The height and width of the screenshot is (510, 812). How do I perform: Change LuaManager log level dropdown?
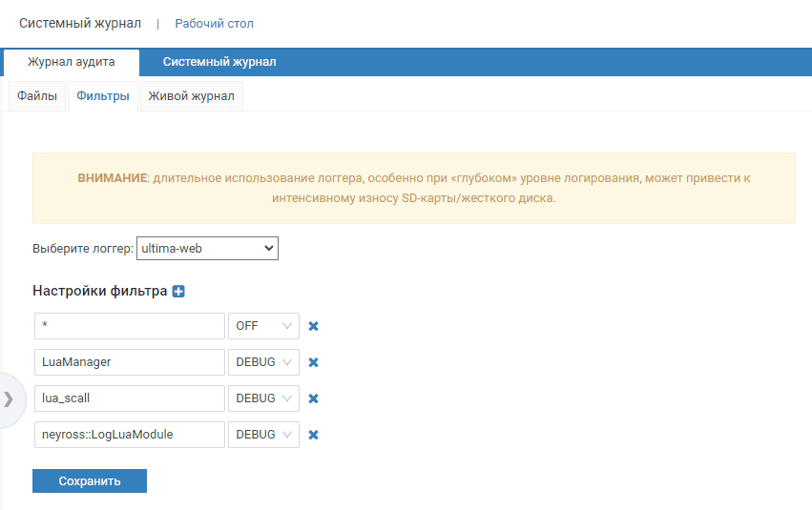tap(263, 362)
